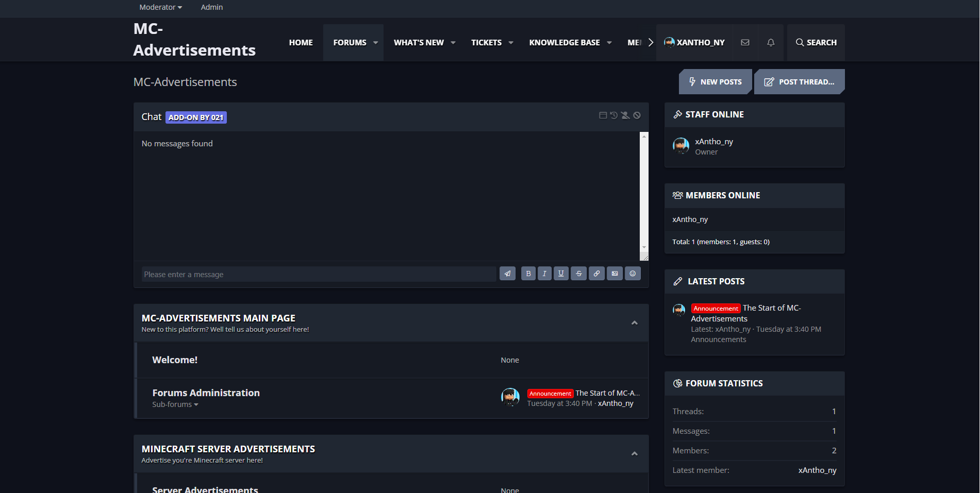Go to the Home tab

(301, 43)
